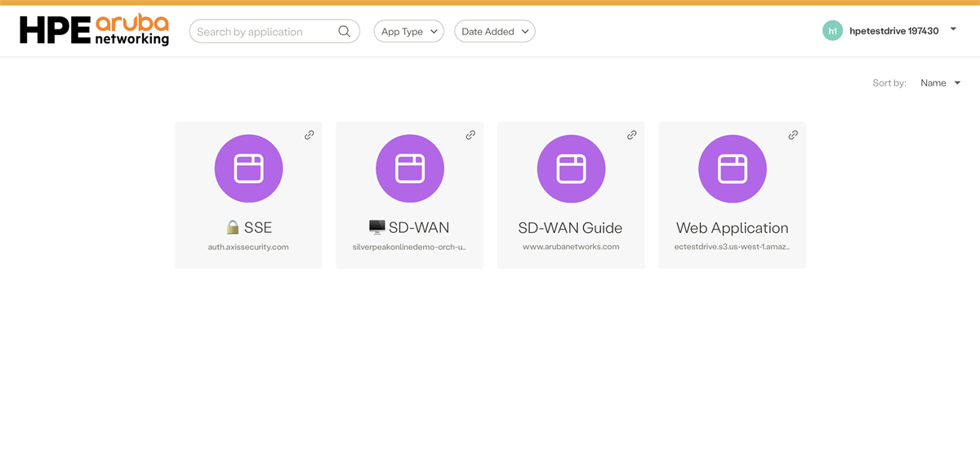Click auth.axissecurity.com text

pyautogui.click(x=248, y=247)
